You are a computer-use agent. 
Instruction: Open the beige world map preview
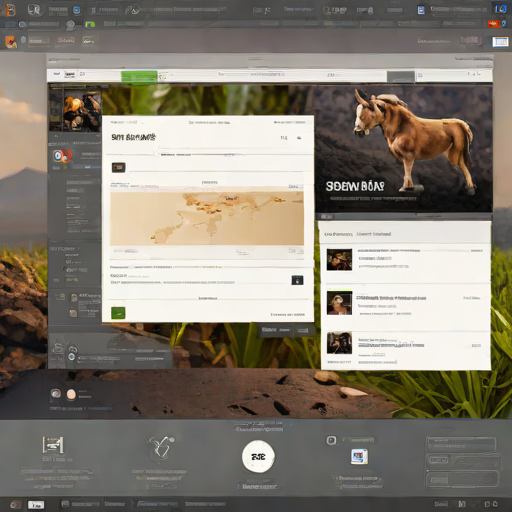pos(207,218)
